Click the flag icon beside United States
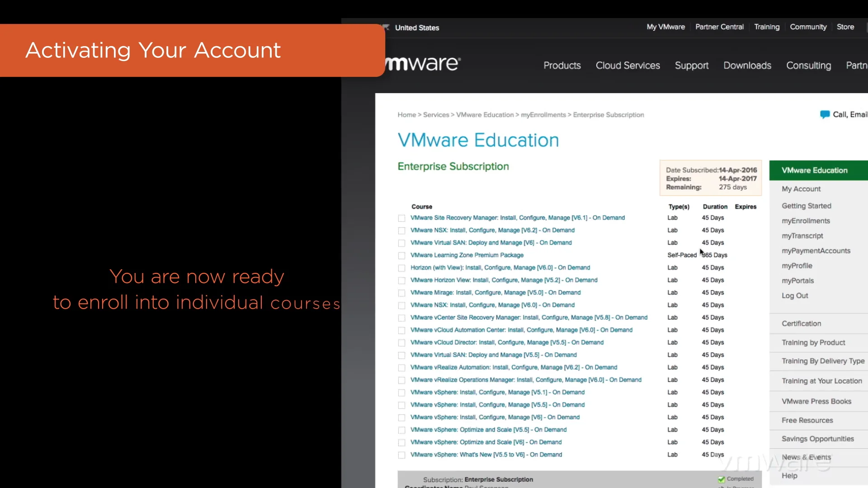Image resolution: width=868 pixels, height=488 pixels. tap(386, 28)
